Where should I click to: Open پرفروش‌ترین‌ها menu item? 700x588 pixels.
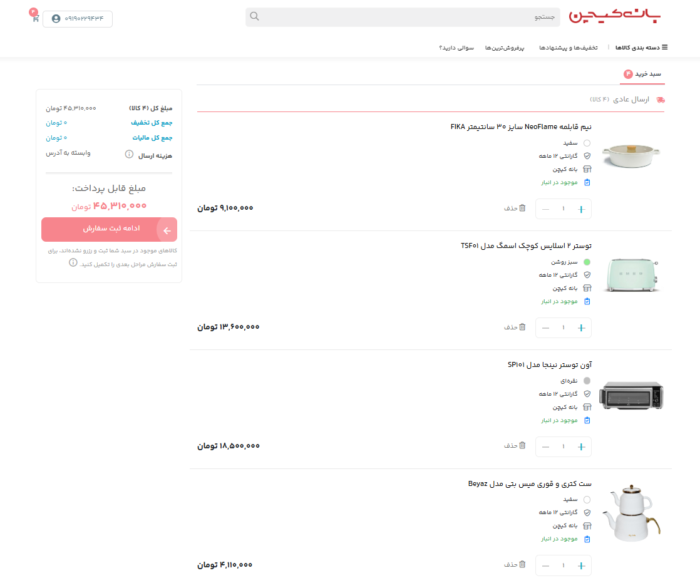click(x=505, y=48)
